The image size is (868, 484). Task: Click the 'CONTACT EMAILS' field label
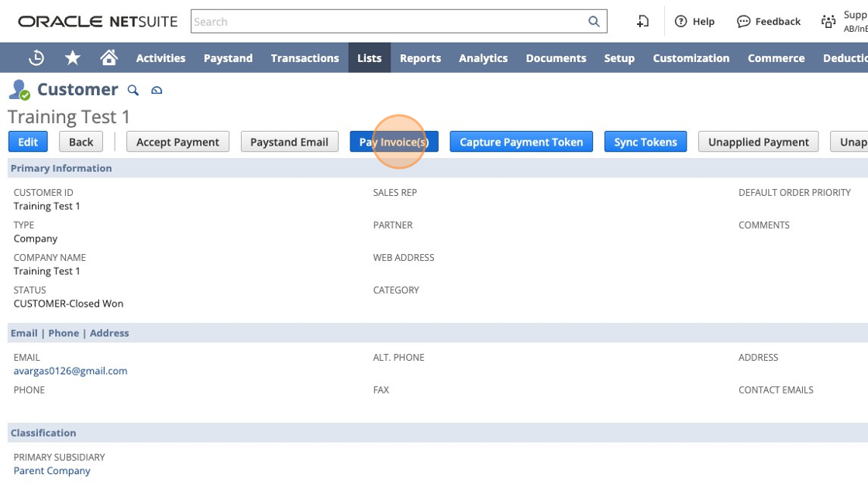[x=776, y=390]
